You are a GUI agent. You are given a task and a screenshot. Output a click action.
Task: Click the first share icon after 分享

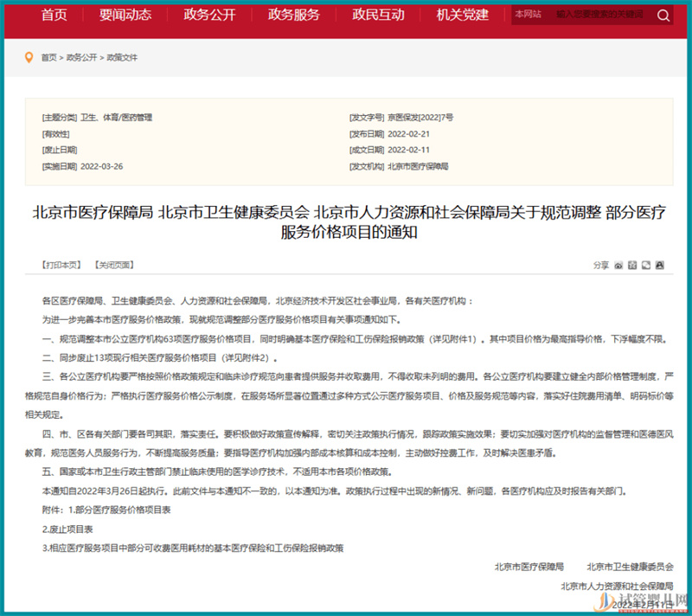point(618,266)
